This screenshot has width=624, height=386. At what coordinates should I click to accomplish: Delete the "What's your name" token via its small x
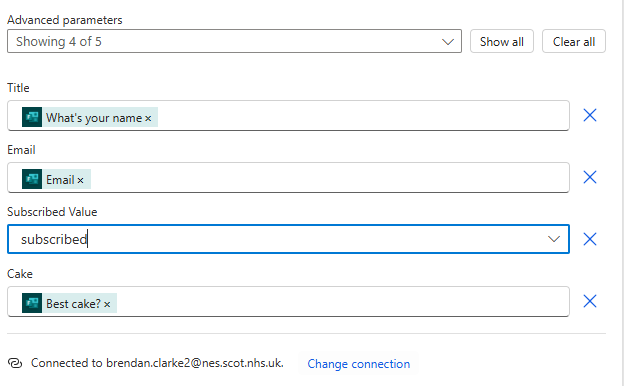[148, 119]
